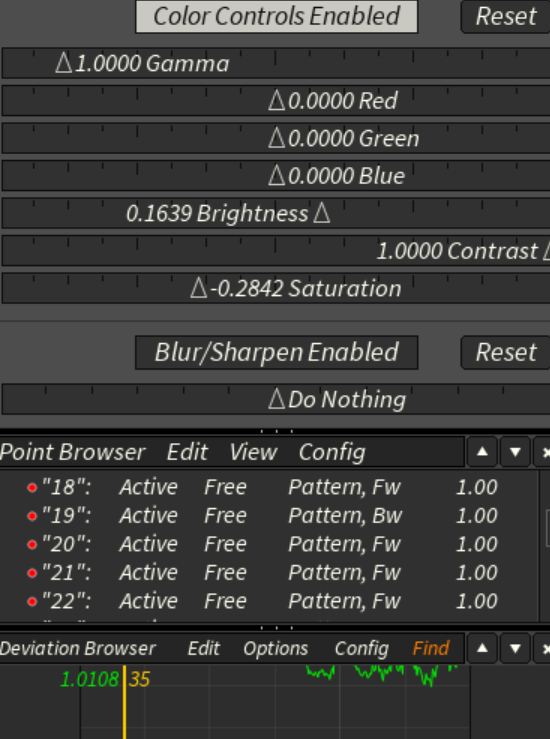The height and width of the screenshot is (739, 550).
Task: Click the Do Nothing blur mode selector
Action: (x=276, y=399)
